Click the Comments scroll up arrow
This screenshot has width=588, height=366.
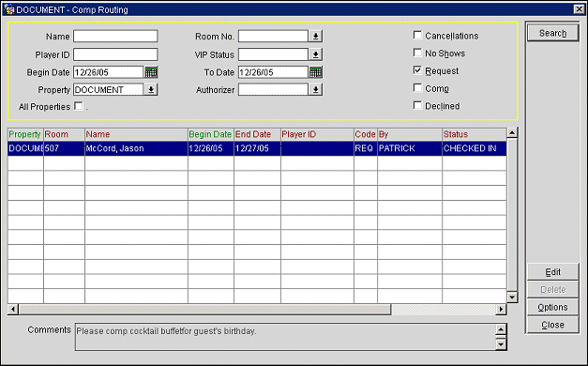point(501,329)
